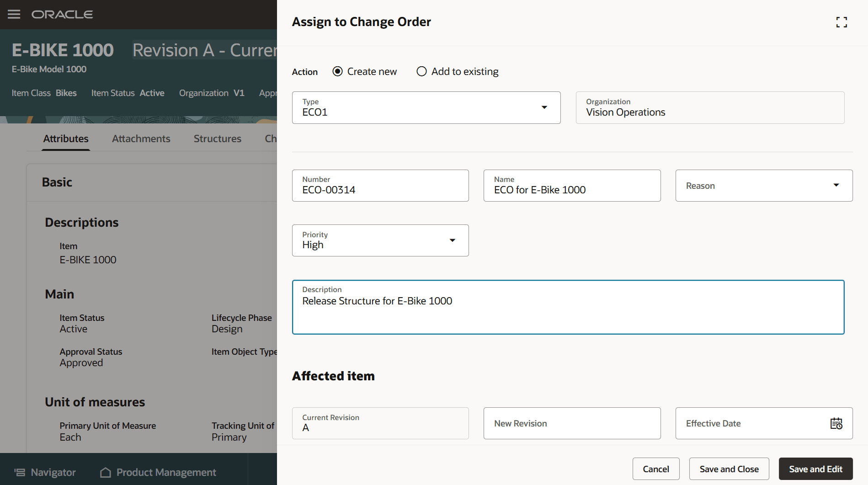This screenshot has height=485, width=868.
Task: Select the Create new radio option
Action: coord(337,71)
